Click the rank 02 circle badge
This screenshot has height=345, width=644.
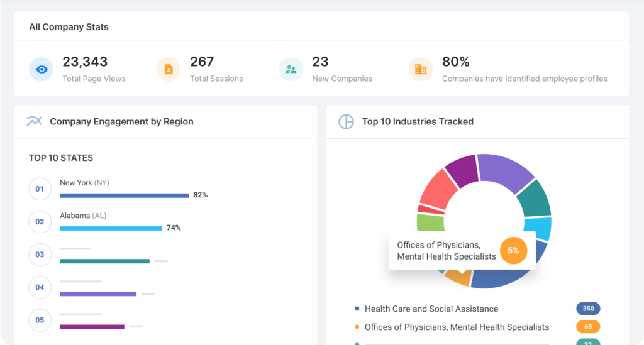click(x=40, y=222)
